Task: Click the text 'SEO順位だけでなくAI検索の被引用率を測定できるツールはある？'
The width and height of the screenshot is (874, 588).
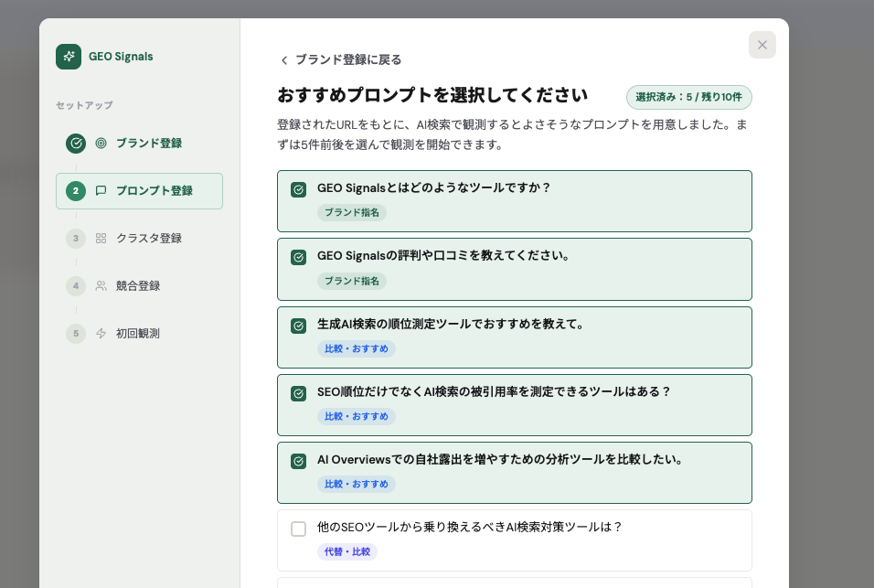Action: [494, 391]
